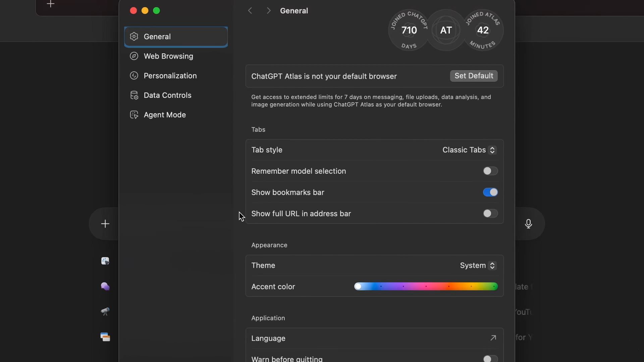
Task: Pick red on the accent color slider
Action: pyautogui.click(x=449, y=287)
